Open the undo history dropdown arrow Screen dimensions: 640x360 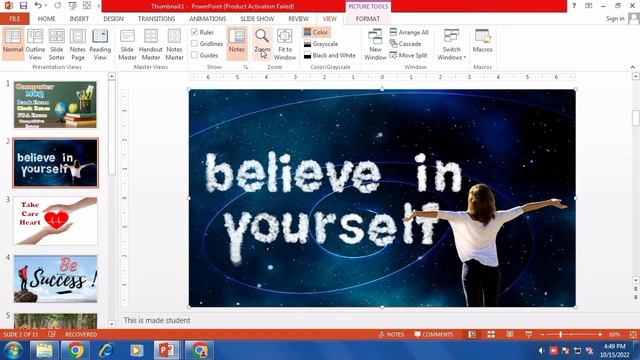coord(45,6)
